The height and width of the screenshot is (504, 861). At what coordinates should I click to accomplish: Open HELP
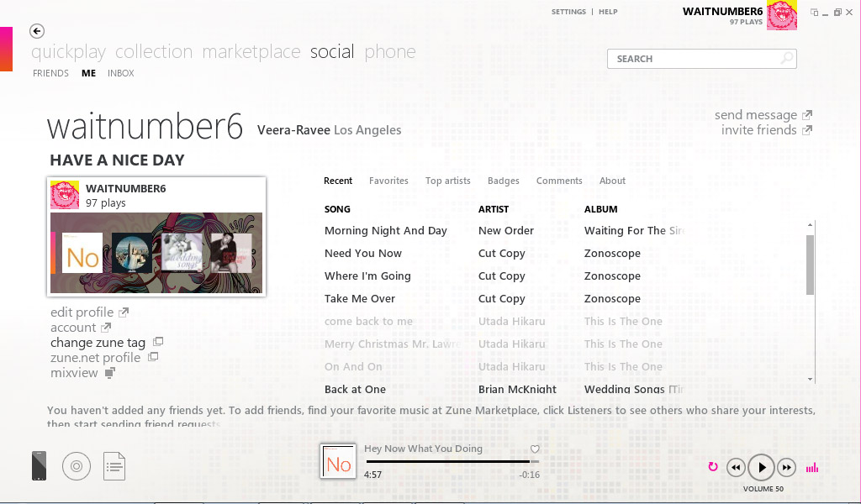pyautogui.click(x=608, y=12)
